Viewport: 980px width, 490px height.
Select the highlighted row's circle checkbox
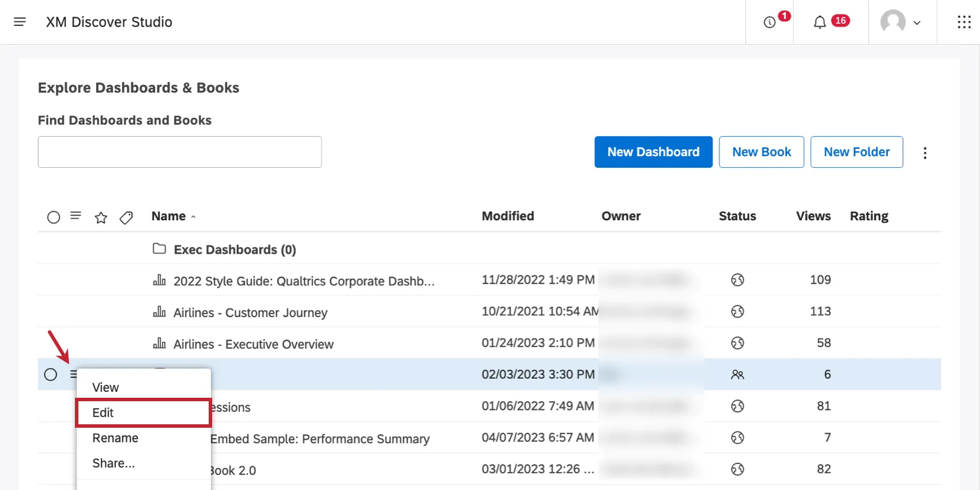click(x=51, y=375)
